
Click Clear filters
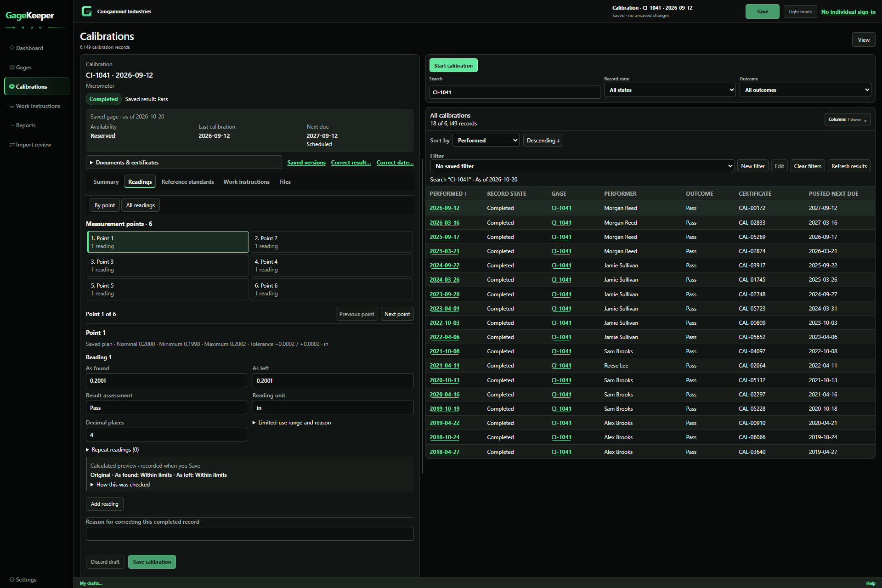click(x=808, y=166)
